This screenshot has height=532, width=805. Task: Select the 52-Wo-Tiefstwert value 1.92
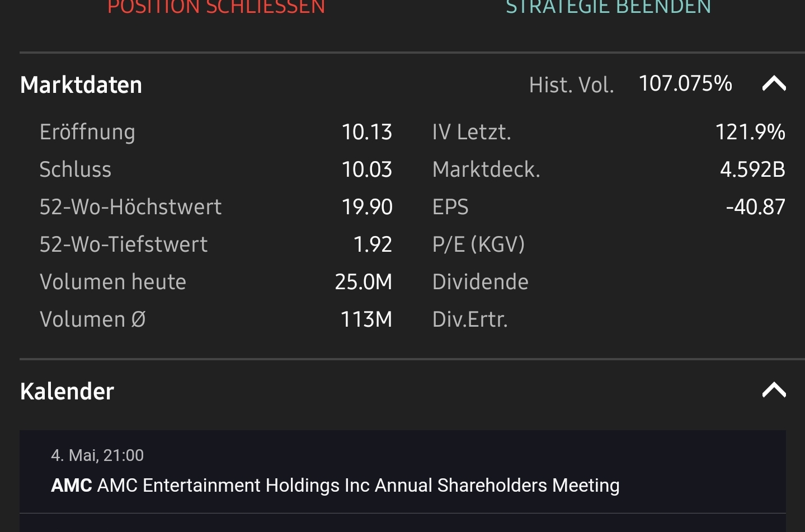click(x=373, y=244)
